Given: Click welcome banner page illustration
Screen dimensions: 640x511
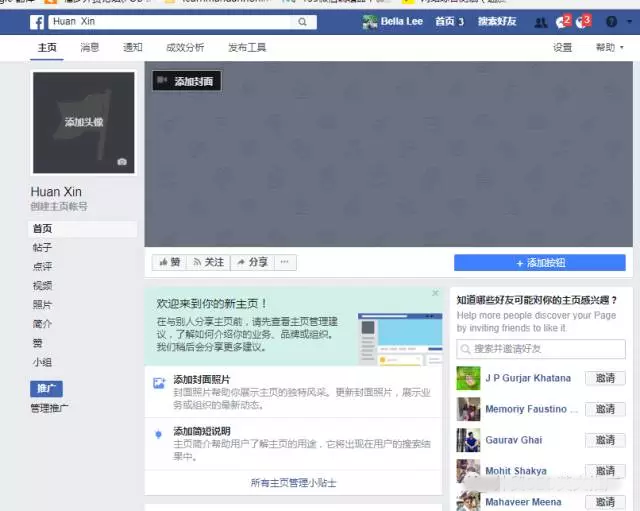Looking at the screenshot, I should [x=400, y=339].
